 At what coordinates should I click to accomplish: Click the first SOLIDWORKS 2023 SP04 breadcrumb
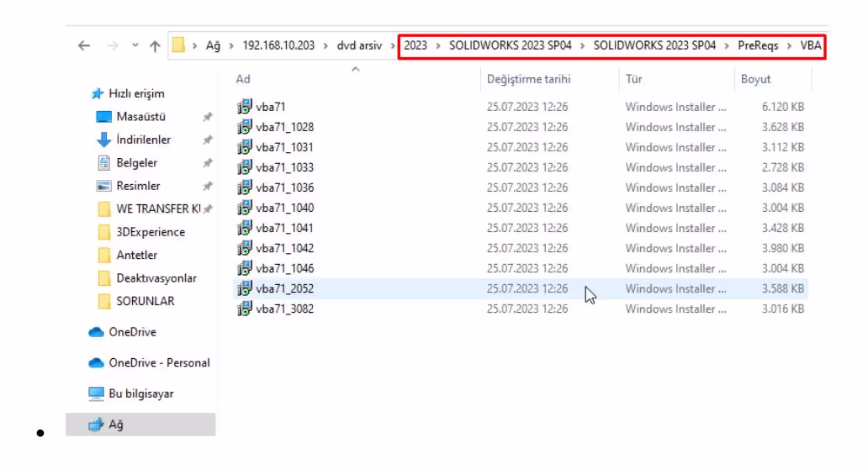coord(511,45)
